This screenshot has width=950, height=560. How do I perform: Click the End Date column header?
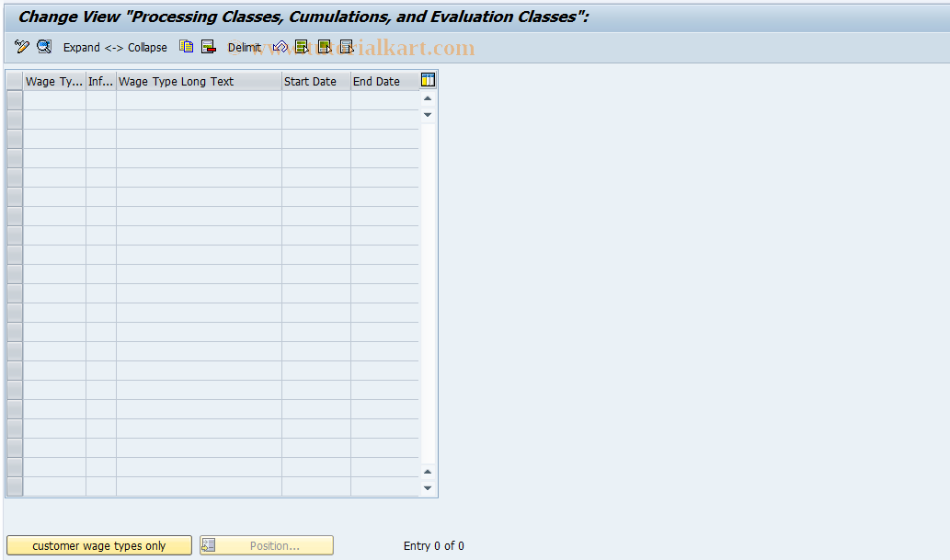(x=384, y=81)
